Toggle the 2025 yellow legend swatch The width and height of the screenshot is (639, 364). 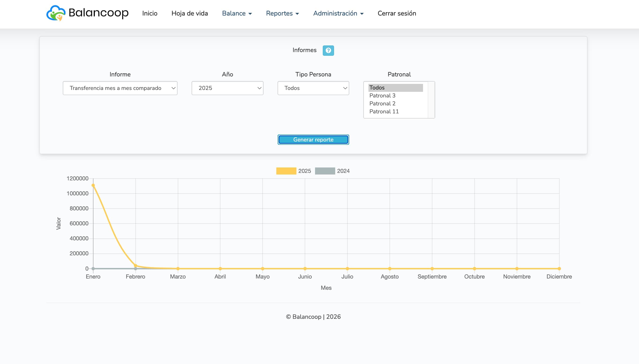tap(286, 171)
